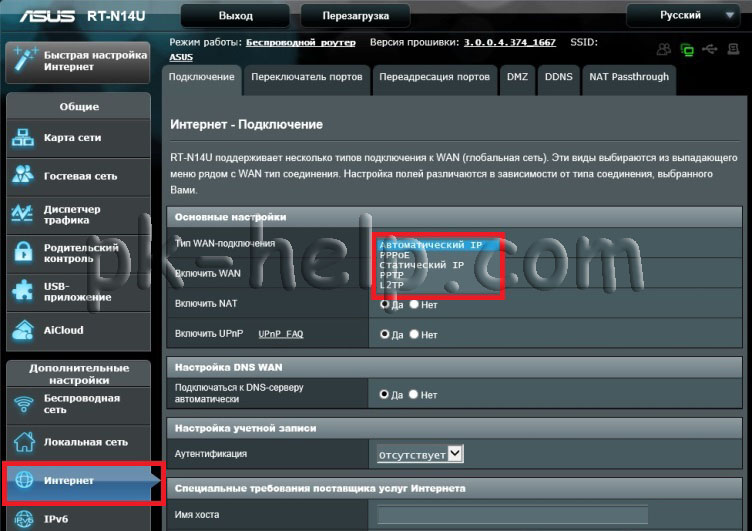The image size is (752, 531).
Task: Click the green network status icon
Action: pos(687,49)
